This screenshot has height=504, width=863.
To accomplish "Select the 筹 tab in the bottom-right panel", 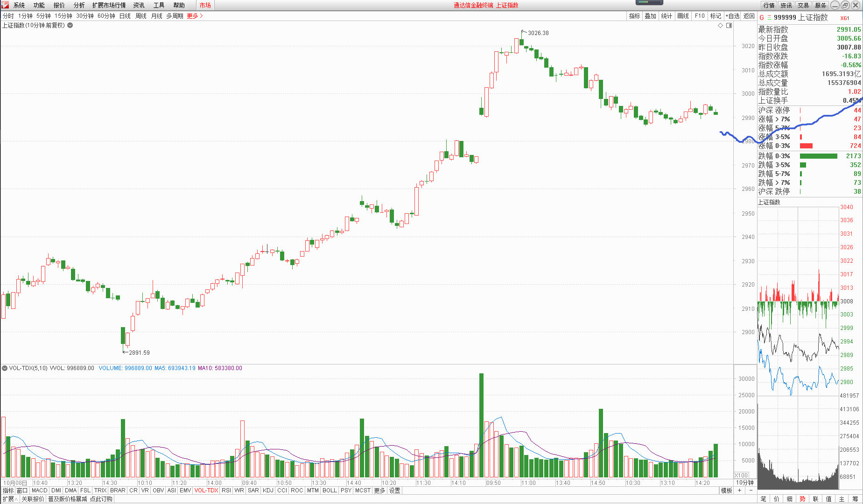I will [x=855, y=499].
